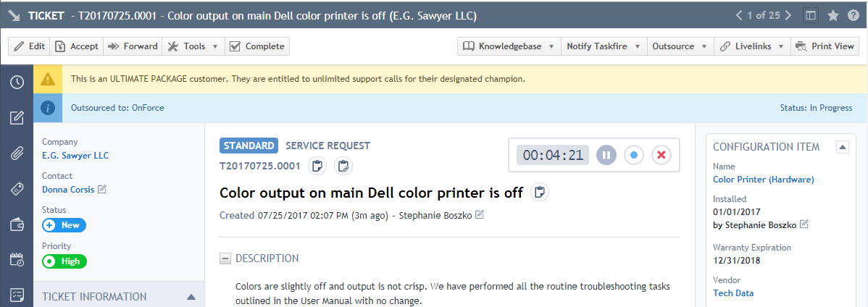Click the new note icon in sidebar
Screen dimensions: 868x307
click(x=17, y=117)
